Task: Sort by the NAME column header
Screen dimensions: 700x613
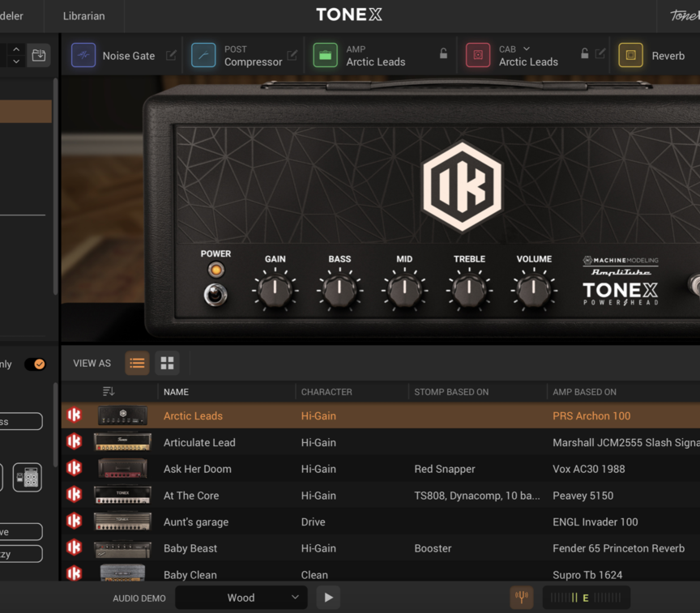Action: tap(176, 392)
